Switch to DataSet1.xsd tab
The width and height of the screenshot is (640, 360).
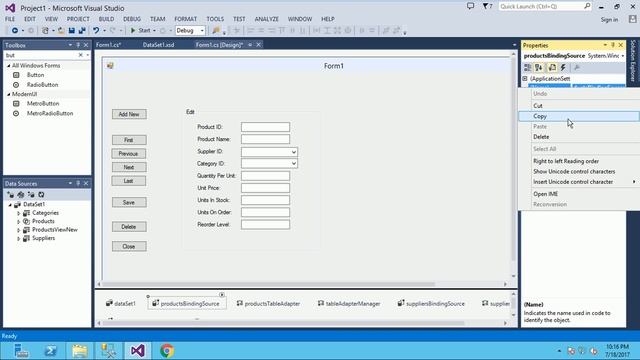[x=158, y=45]
